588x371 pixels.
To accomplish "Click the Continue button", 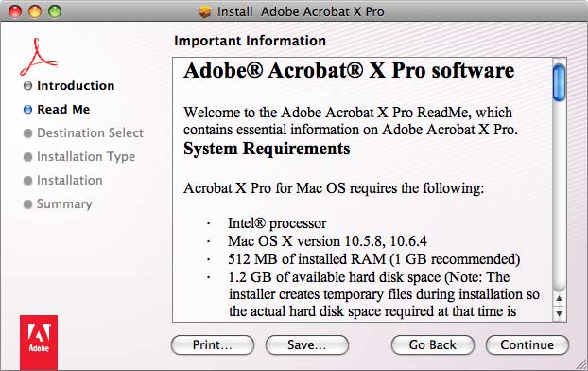I will 527,344.
